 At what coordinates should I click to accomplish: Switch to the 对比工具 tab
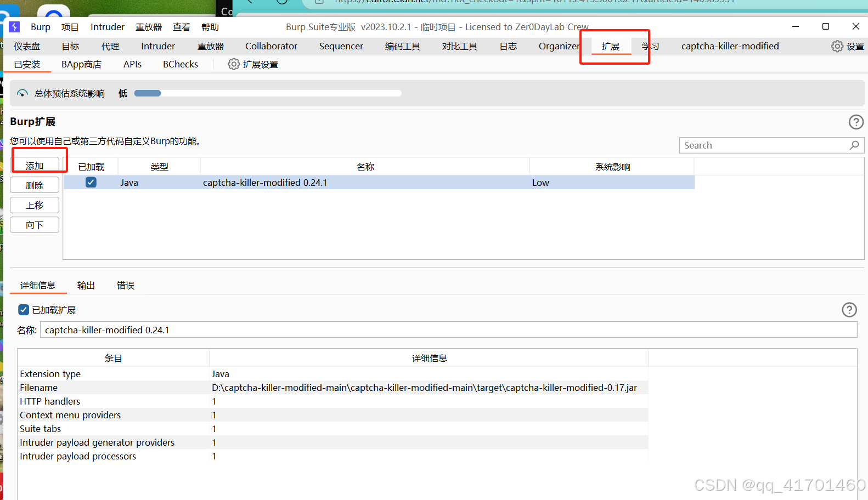pos(460,46)
